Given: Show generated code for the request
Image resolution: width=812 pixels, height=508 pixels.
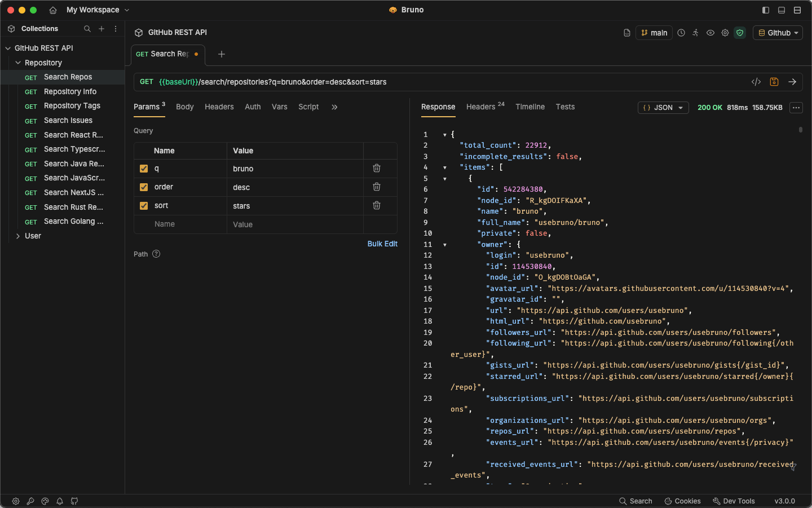Looking at the screenshot, I should coord(756,82).
